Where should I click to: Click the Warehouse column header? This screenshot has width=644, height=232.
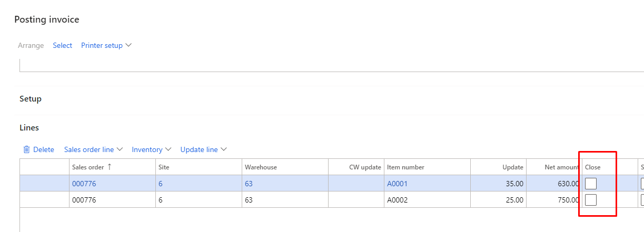tap(284, 167)
